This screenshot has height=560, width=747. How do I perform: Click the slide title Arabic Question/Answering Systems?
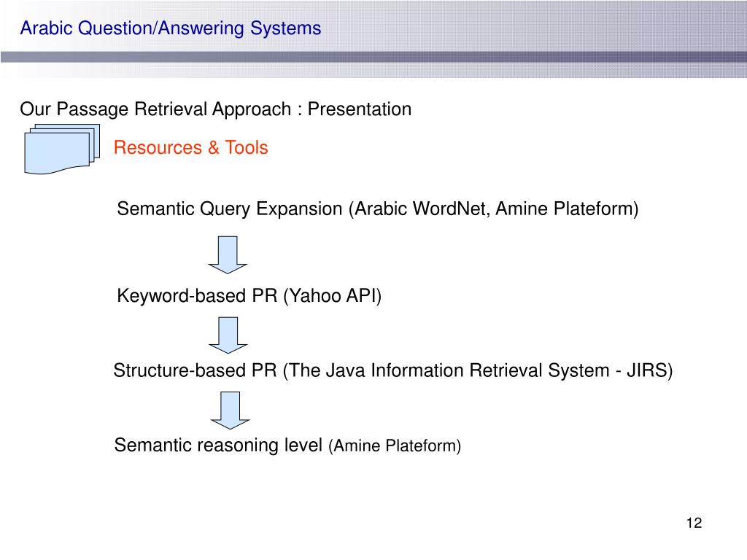coord(171,28)
